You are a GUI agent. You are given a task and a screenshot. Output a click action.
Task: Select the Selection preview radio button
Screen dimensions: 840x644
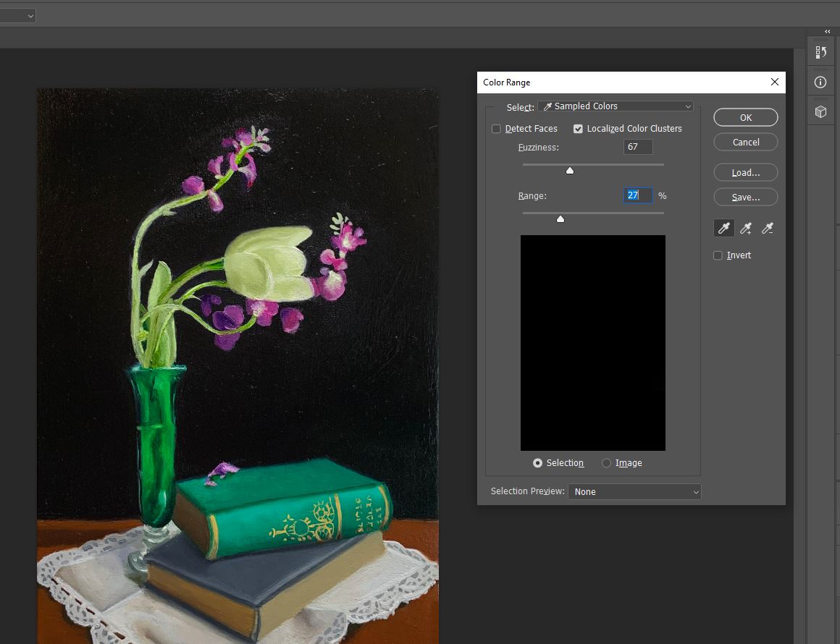pyautogui.click(x=537, y=462)
